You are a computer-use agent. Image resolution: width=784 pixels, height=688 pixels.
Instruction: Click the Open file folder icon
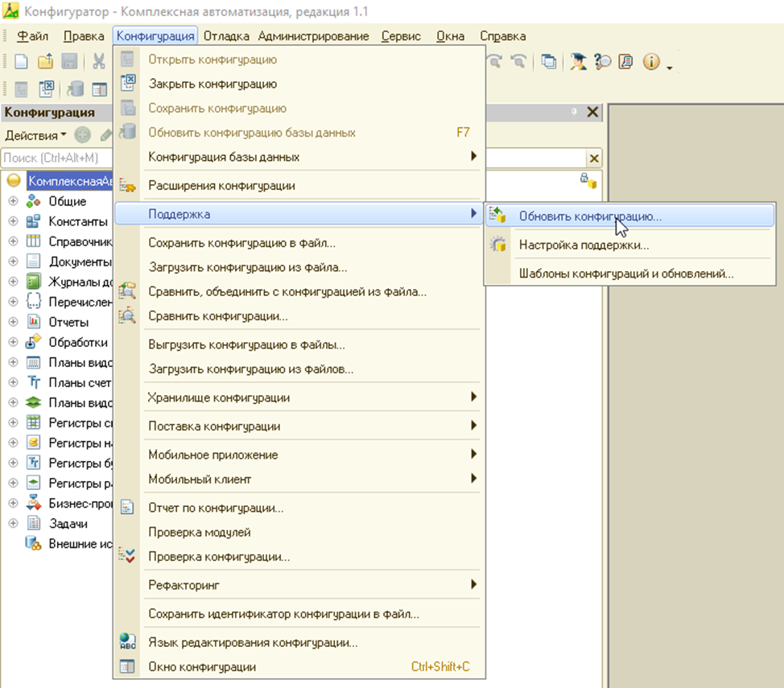tap(46, 62)
